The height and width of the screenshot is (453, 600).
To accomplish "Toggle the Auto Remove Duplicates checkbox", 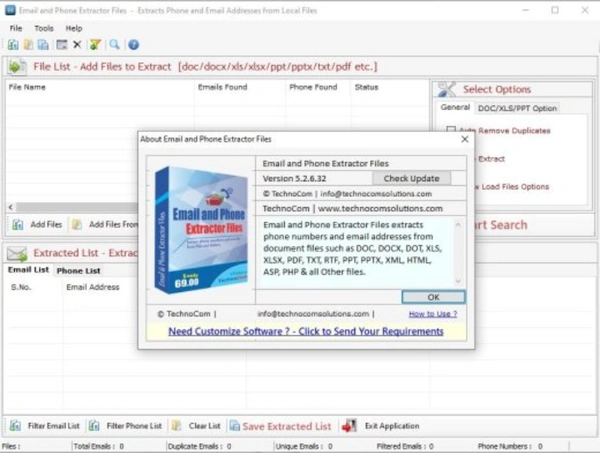I will pos(451,130).
